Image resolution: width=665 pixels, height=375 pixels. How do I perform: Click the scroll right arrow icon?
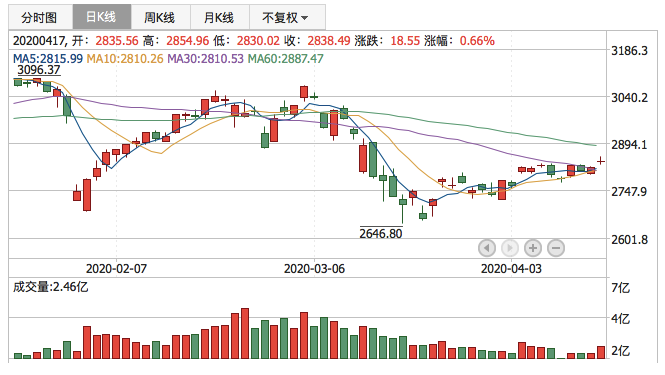click(509, 248)
